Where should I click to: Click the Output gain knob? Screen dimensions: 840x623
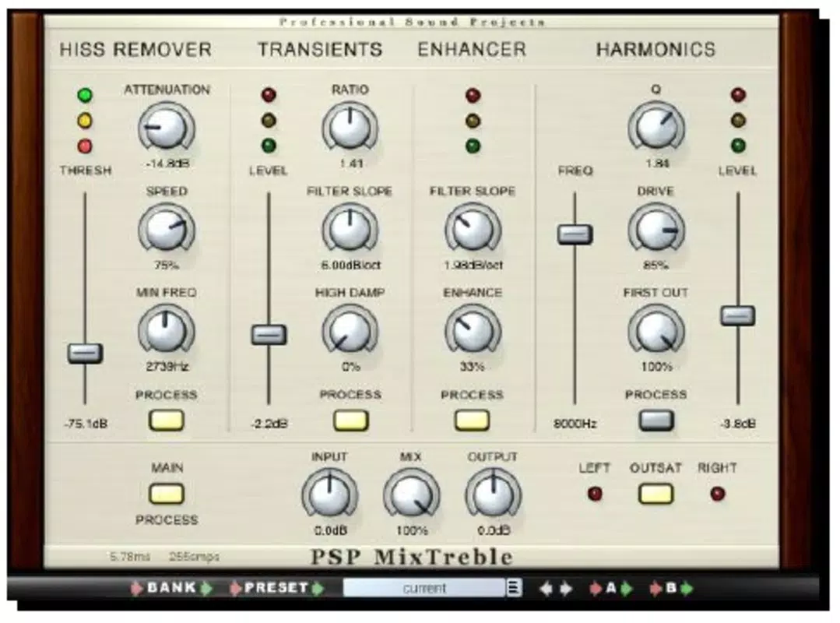[x=493, y=494]
